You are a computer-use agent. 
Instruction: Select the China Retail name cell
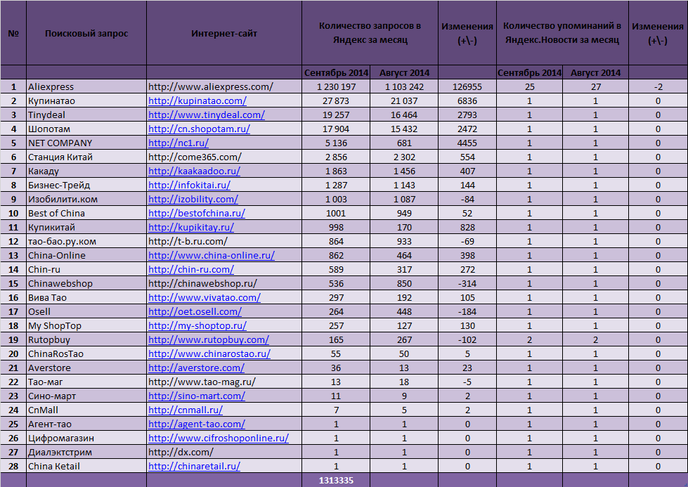pos(86,466)
